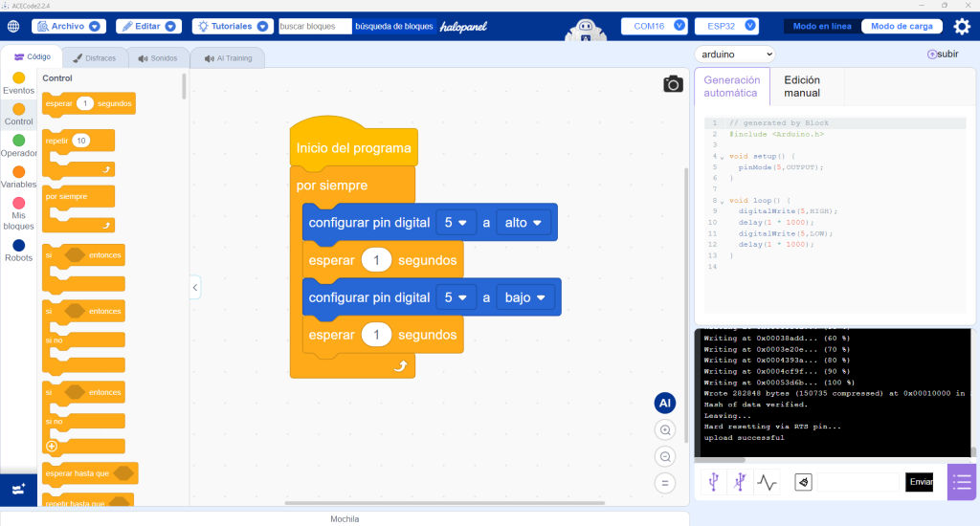
Task: Switch to the Disfraces tab
Action: tap(95, 58)
